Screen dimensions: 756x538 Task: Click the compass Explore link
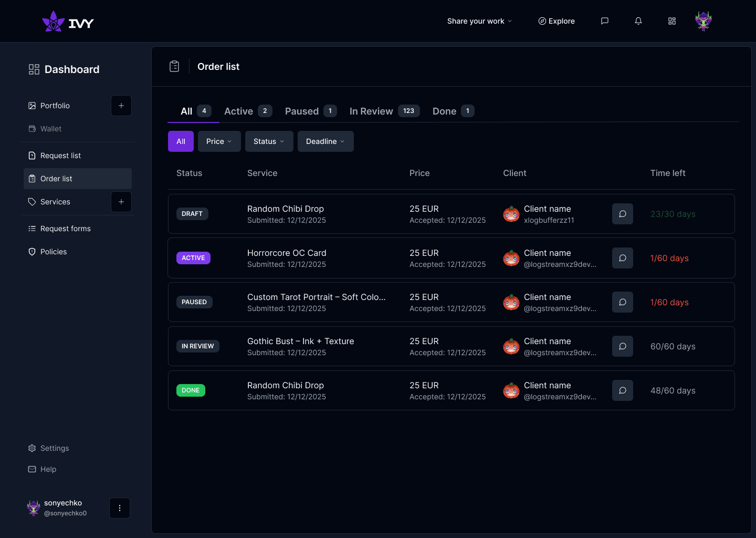[x=556, y=21]
